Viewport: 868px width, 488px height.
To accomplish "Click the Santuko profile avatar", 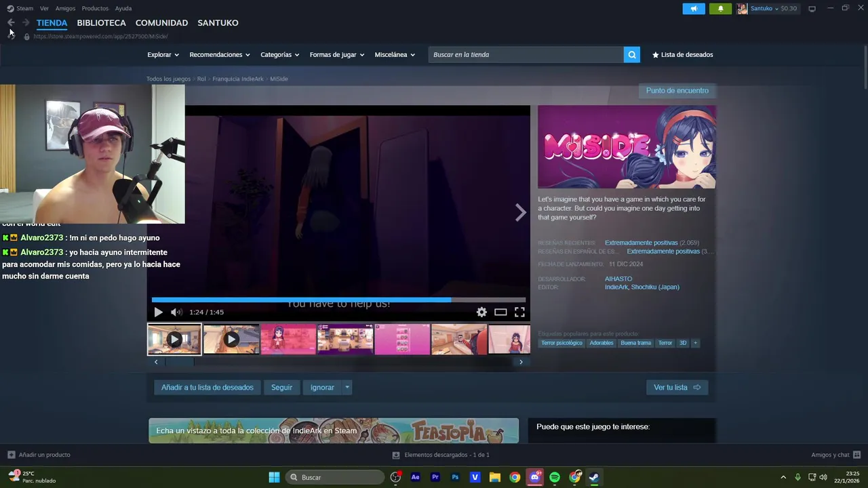I will click(743, 8).
